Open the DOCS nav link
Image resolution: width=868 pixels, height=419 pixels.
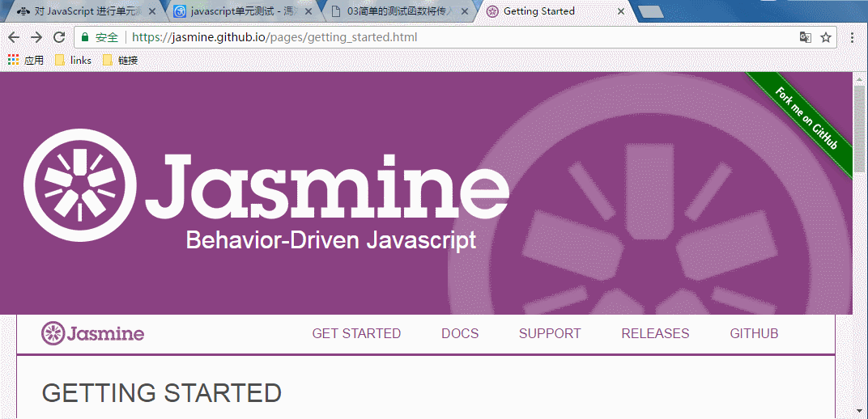pyautogui.click(x=460, y=333)
